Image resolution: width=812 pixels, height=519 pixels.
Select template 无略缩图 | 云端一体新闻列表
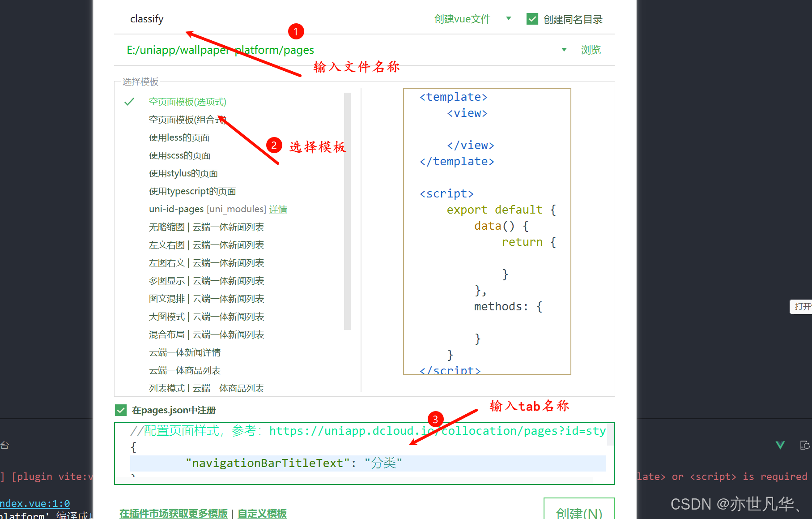tap(206, 227)
